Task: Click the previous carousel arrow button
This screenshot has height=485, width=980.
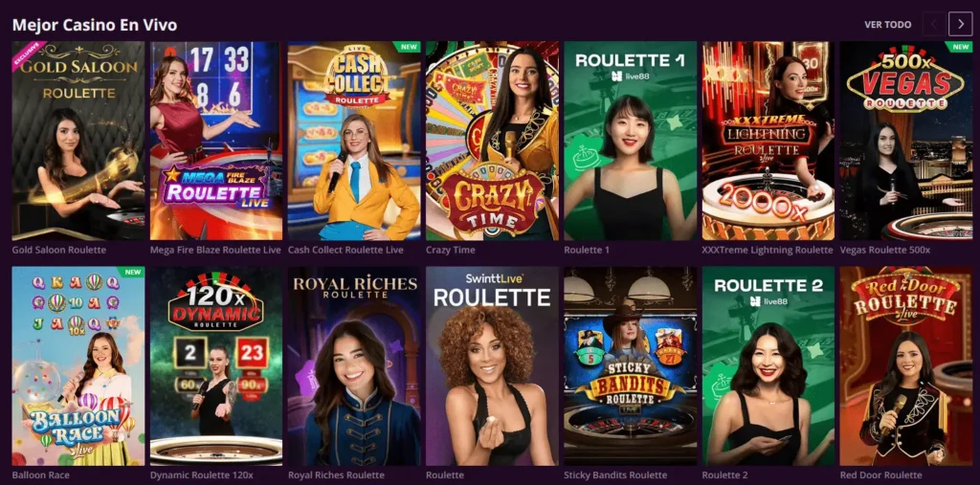Action: click(x=934, y=24)
